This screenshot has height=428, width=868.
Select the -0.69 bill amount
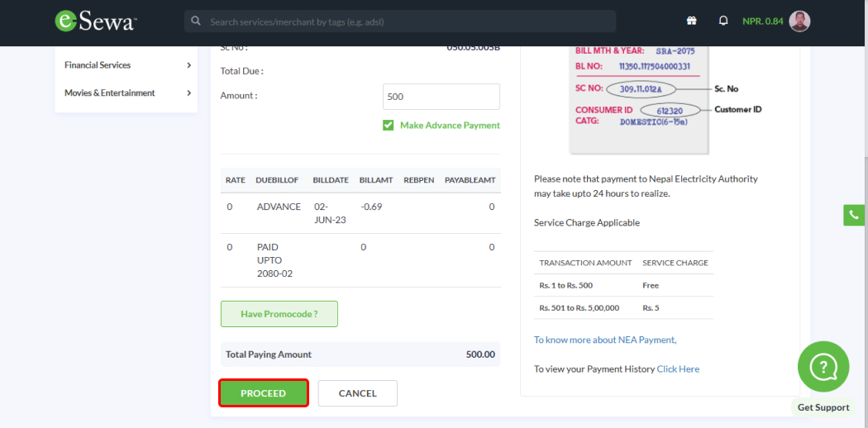pyautogui.click(x=371, y=207)
